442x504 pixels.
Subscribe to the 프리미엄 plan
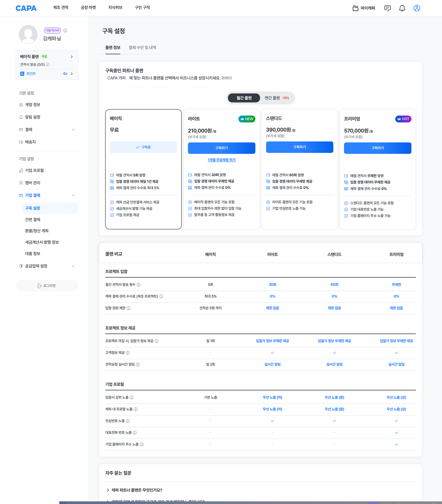pos(378,148)
